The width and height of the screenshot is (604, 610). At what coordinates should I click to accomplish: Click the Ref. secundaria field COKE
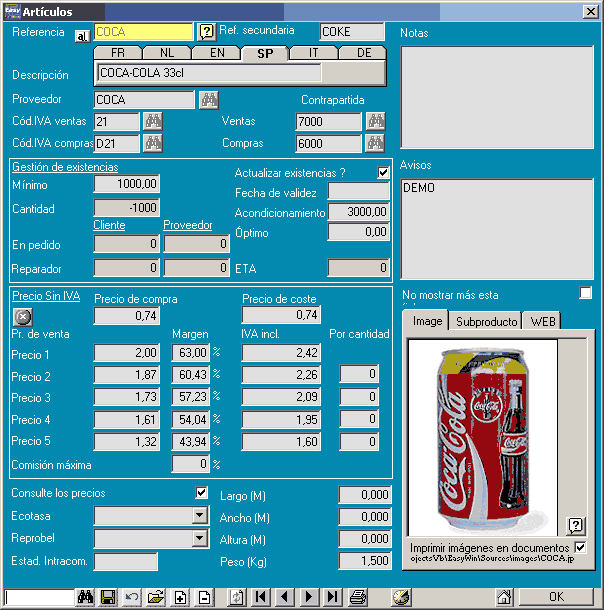click(352, 32)
